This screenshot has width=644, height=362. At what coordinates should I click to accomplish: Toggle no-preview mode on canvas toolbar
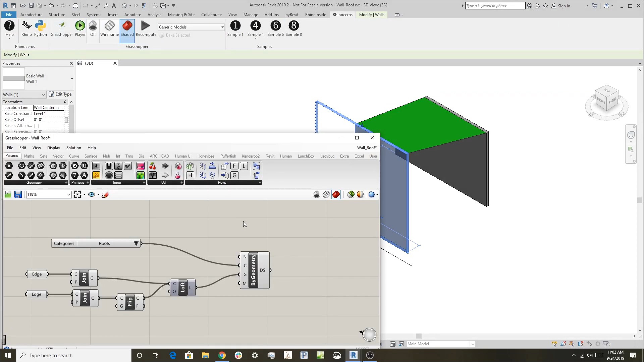[316, 194]
